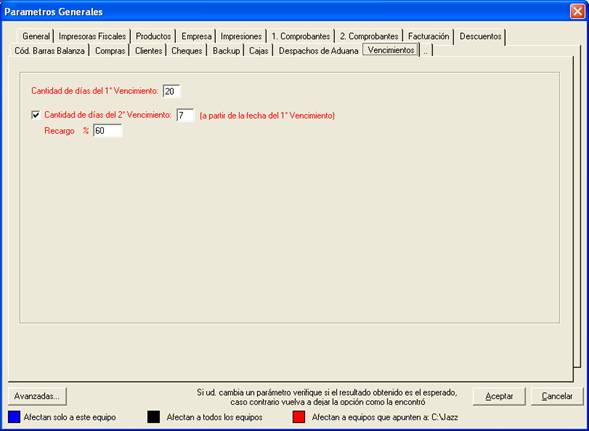Screen dimensions: 589x431
Task: Click the red 'Afectan a equipos' legend swatch
Action: click(x=299, y=417)
